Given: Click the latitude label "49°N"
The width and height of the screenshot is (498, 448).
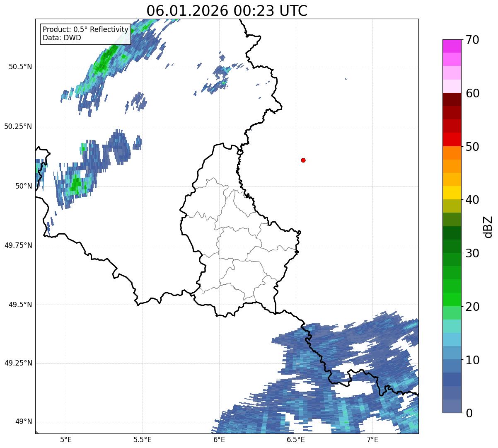Looking at the screenshot, I should (24, 422).
